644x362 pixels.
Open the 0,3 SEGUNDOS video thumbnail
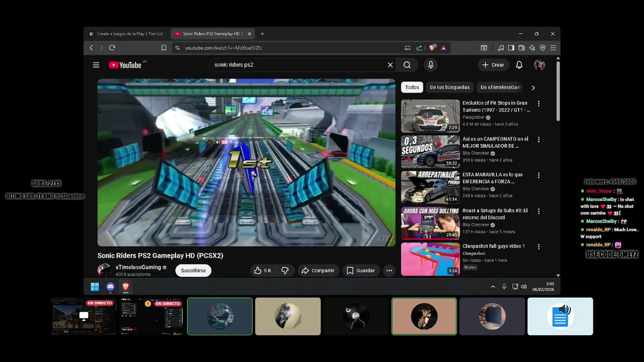tap(430, 151)
